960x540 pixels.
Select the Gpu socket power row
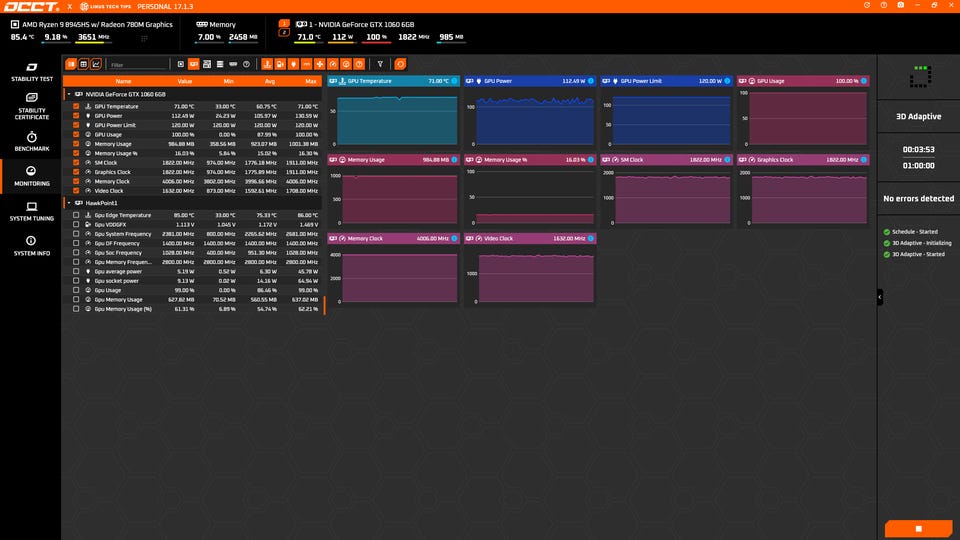tap(192, 280)
